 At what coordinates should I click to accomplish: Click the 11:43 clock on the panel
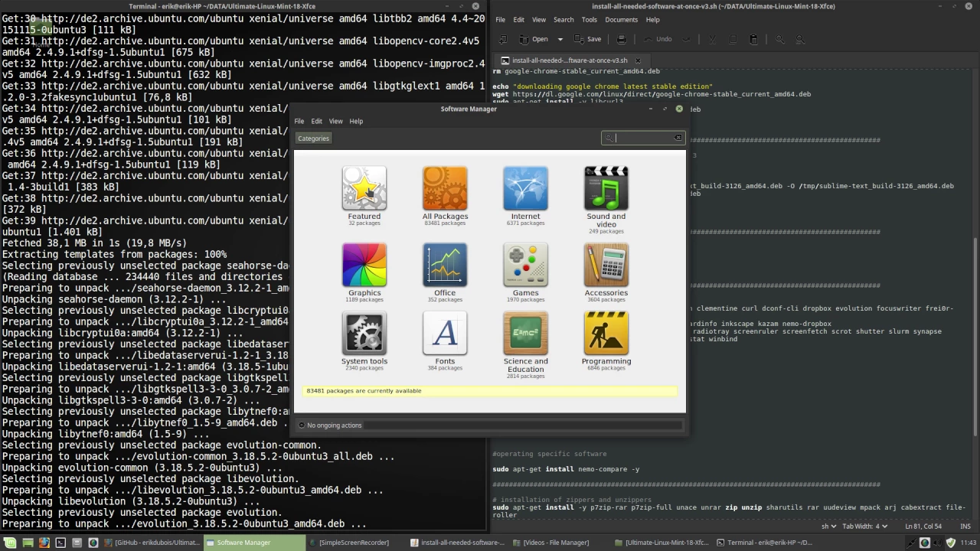pyautogui.click(x=968, y=543)
